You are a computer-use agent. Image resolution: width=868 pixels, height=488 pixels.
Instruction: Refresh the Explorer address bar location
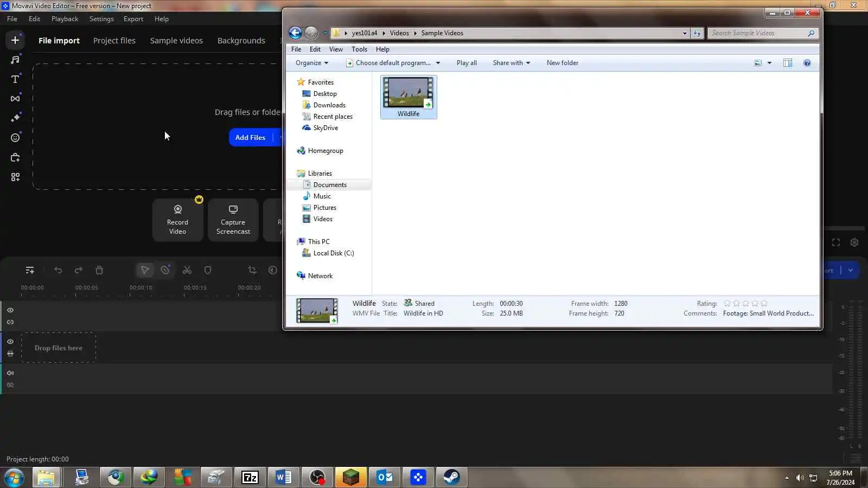pos(697,33)
